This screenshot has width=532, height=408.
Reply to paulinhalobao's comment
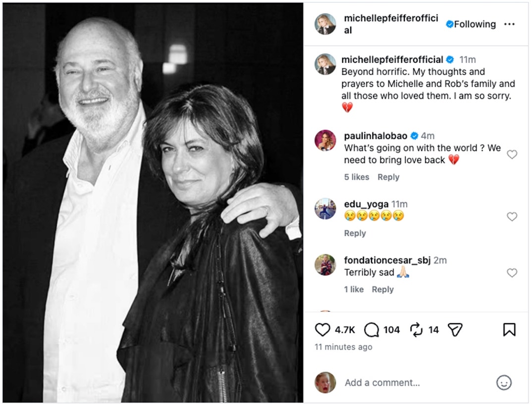(389, 177)
